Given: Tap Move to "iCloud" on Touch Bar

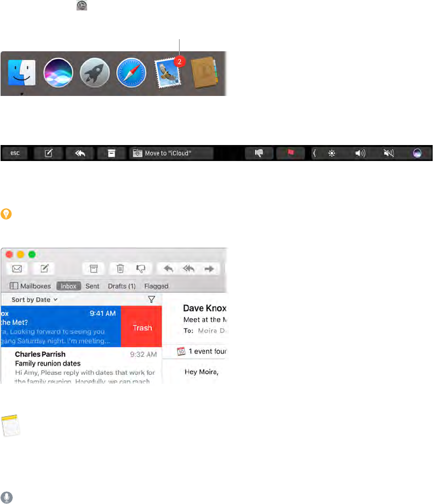Looking at the screenshot, I should coord(171,153).
